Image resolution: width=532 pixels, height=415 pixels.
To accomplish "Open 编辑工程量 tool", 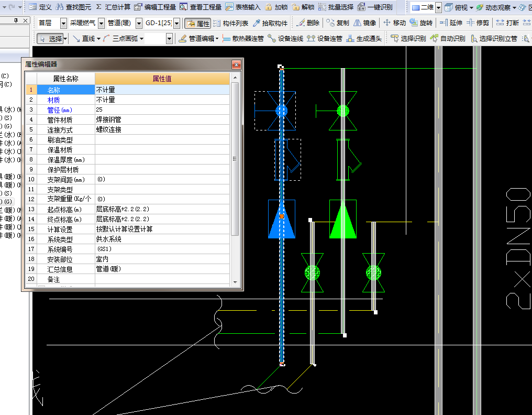I will coord(155,7).
